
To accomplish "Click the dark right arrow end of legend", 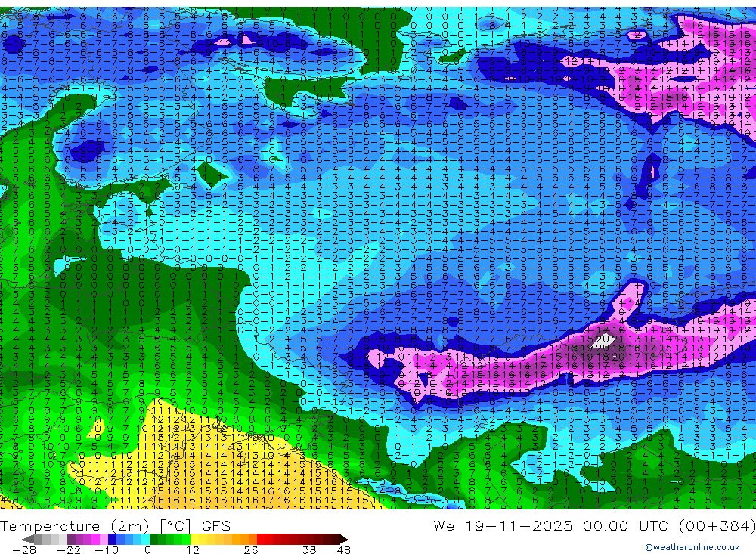I will click(344, 540).
